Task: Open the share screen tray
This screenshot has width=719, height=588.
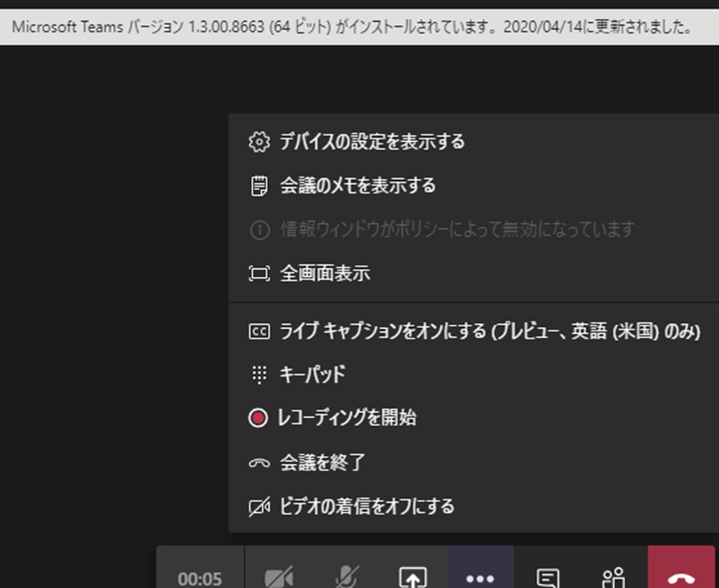Action: coord(413,576)
